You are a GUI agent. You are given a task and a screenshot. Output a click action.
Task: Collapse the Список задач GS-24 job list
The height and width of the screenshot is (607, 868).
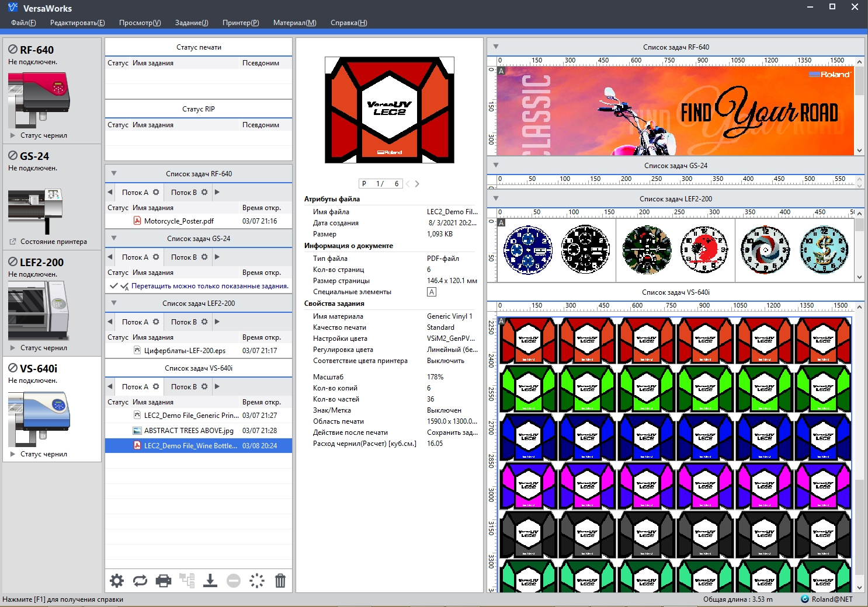(x=114, y=238)
